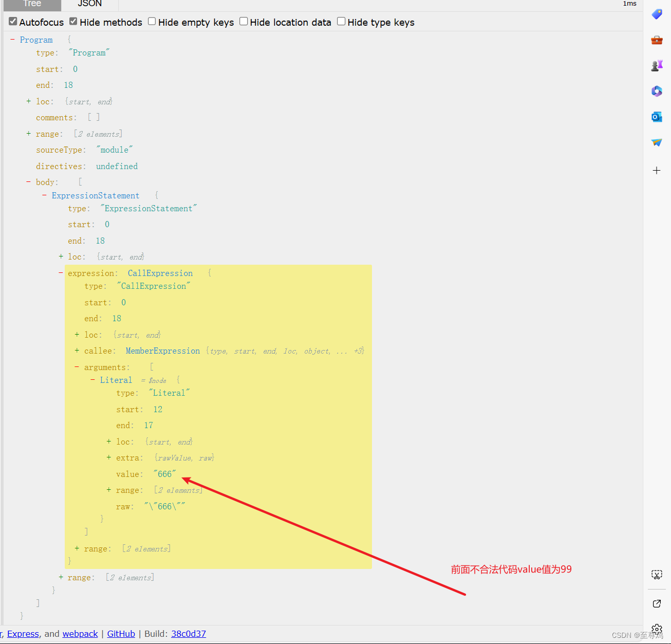Collapse the Program root node

pyautogui.click(x=12, y=40)
